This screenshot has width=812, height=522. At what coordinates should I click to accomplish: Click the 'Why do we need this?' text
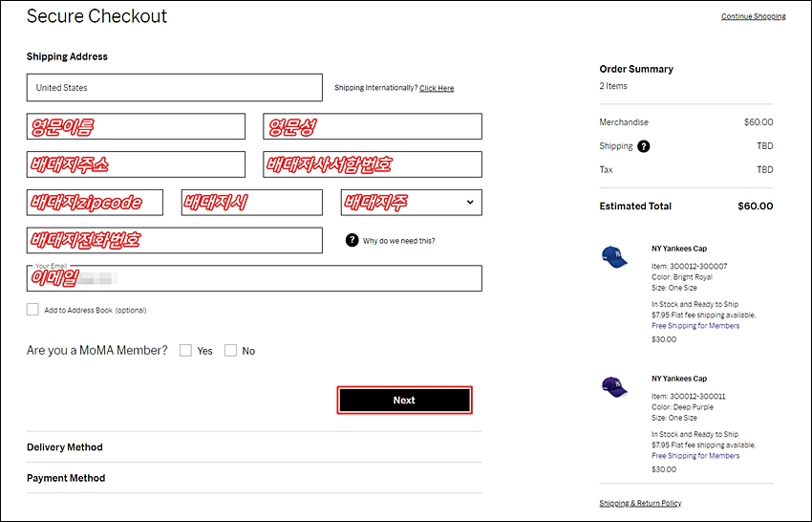tap(398, 241)
